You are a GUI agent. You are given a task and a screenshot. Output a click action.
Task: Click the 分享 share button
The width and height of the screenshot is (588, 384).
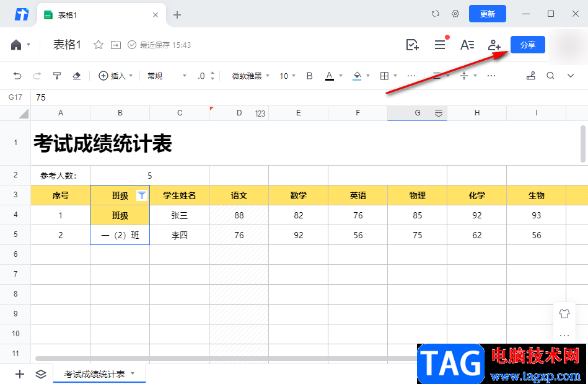[528, 45]
